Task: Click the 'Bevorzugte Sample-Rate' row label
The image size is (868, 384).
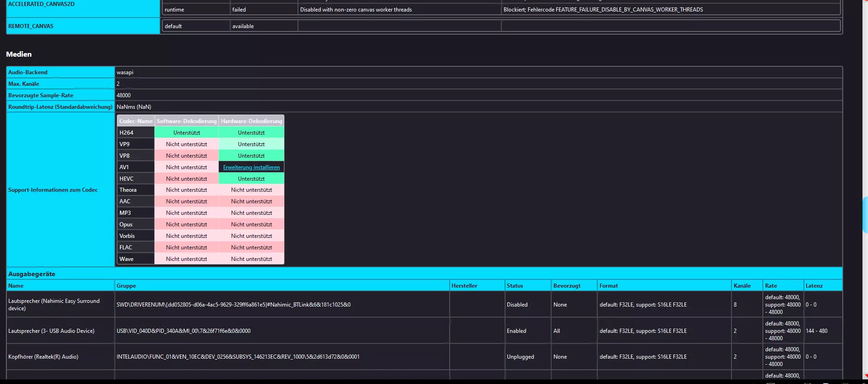Action: pos(41,95)
